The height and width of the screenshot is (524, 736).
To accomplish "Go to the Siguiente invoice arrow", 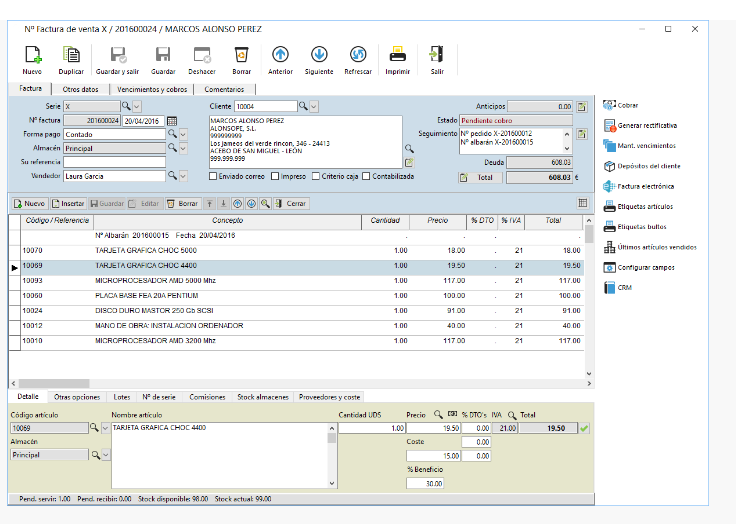I will (x=319, y=55).
